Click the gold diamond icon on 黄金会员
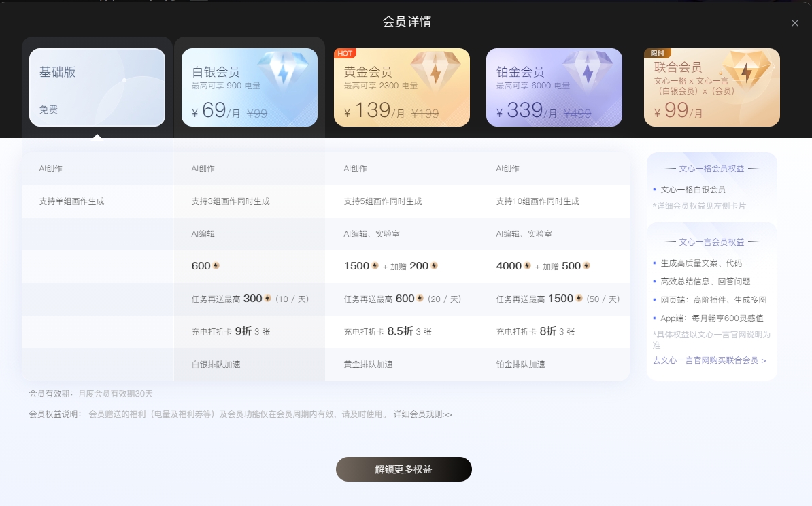 (435, 70)
